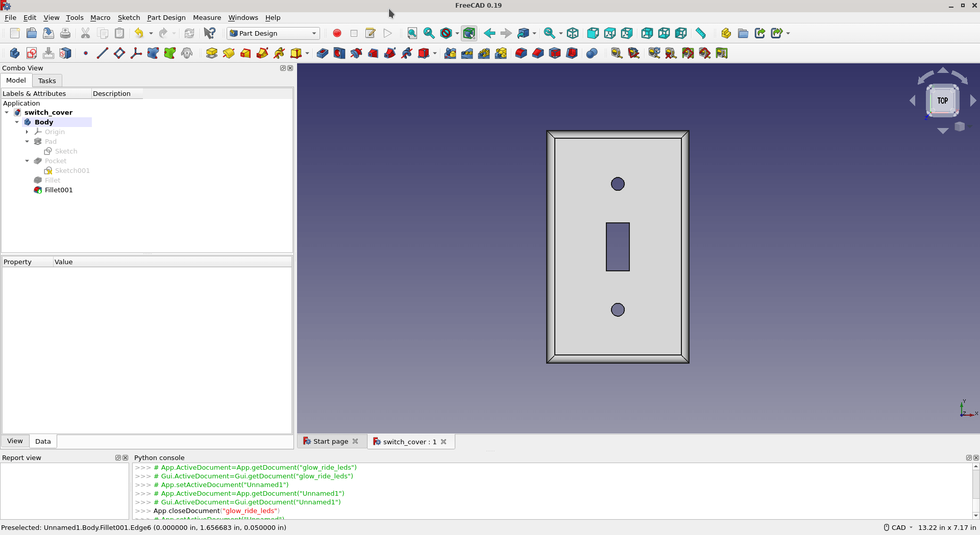Switch to the Tasks tab
This screenshot has height=535, width=980.
[47, 81]
